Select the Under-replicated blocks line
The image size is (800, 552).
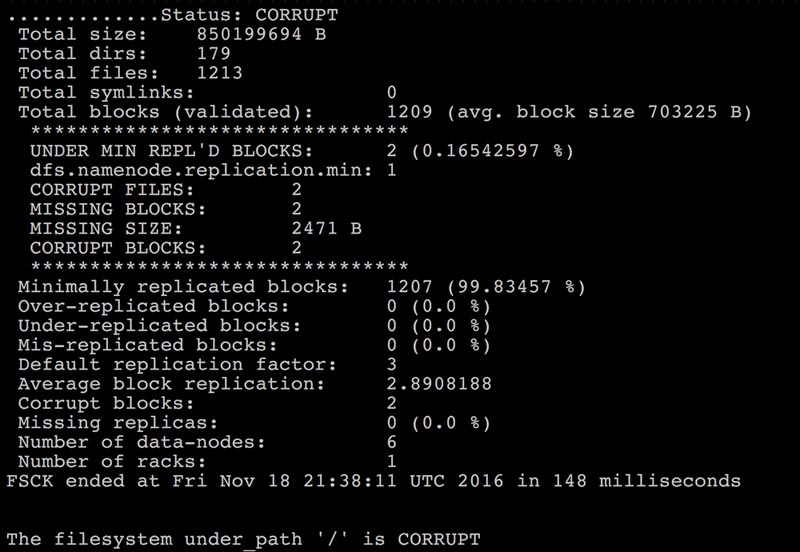tap(254, 325)
